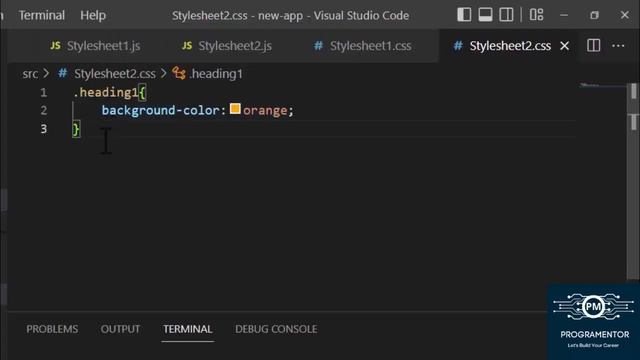
Task: Split the editor to the right
Action: pyautogui.click(x=593, y=45)
